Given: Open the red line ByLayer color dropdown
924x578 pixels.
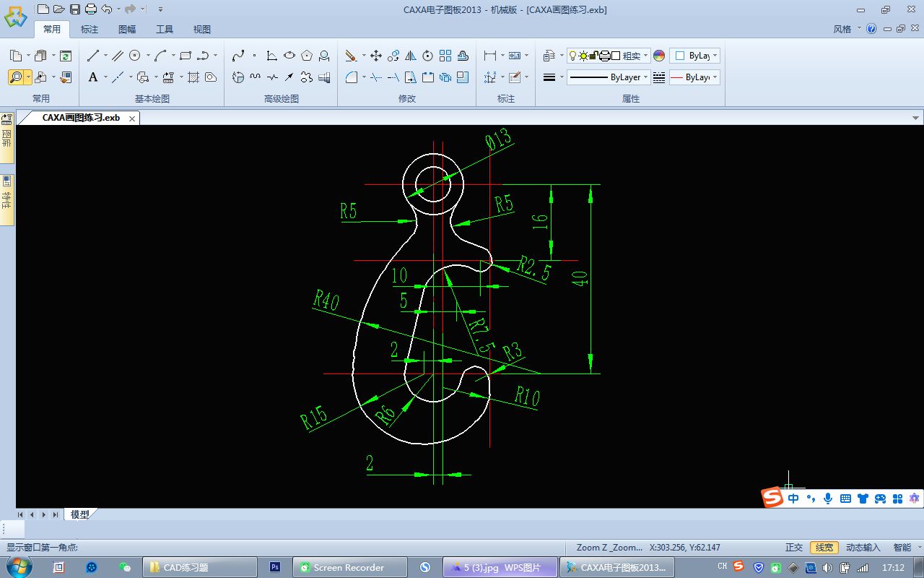Looking at the screenshot, I should pyautogui.click(x=694, y=77).
